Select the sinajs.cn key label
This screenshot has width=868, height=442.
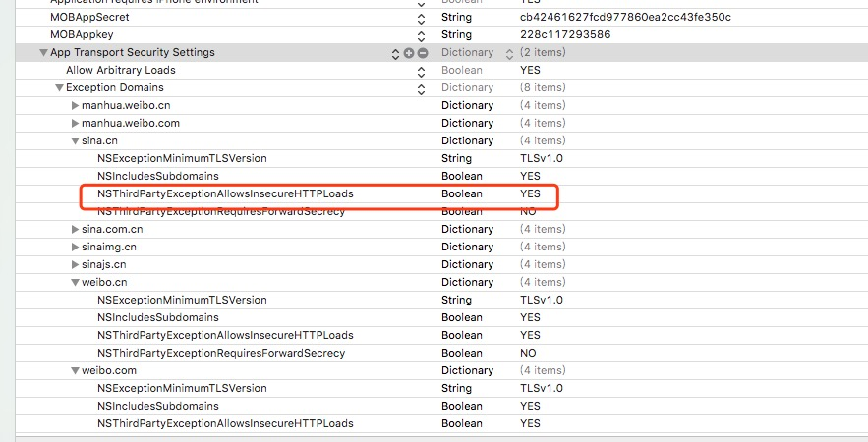coord(103,265)
